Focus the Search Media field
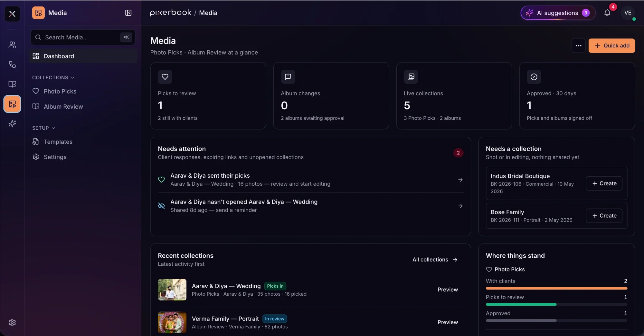This screenshot has height=336, width=644. coord(83,37)
